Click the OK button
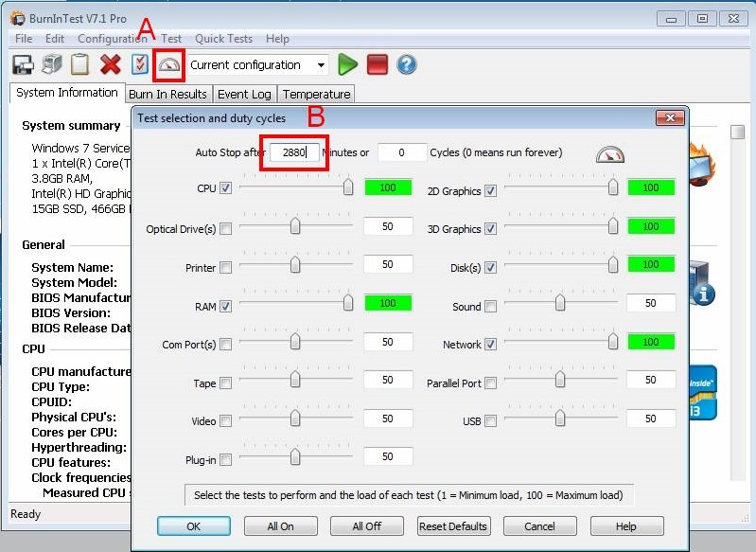This screenshot has width=756, height=552. pos(194,525)
